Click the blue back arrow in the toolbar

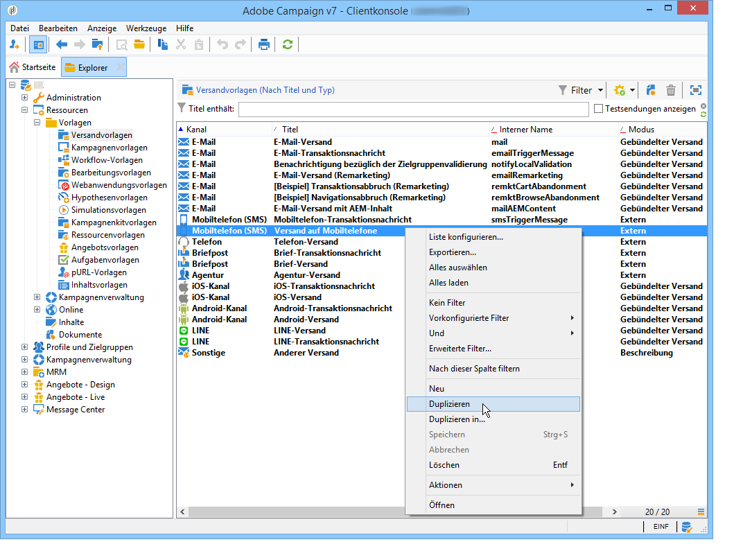pos(62,44)
